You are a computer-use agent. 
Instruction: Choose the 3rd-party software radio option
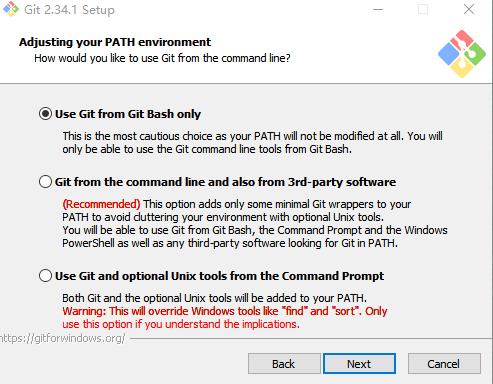[45, 182]
